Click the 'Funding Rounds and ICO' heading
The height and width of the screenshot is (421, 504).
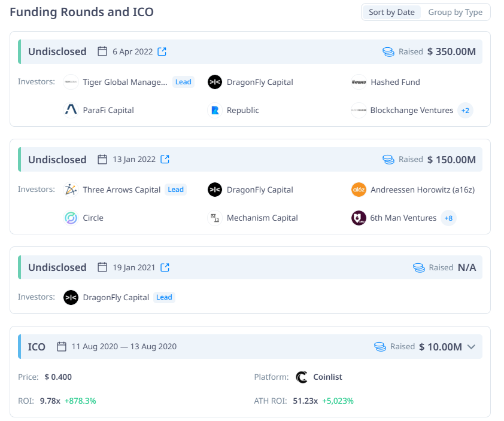click(81, 12)
